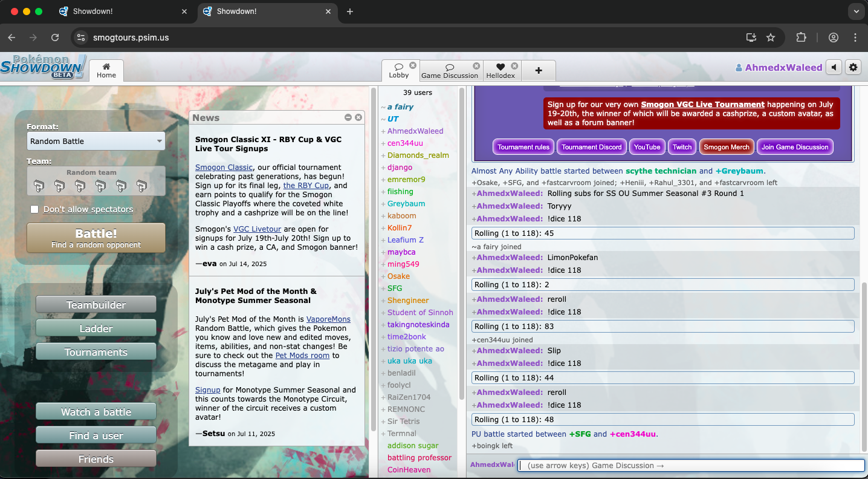The image size is (868, 479).
Task: Close the Hellodex tab
Action: click(x=514, y=66)
